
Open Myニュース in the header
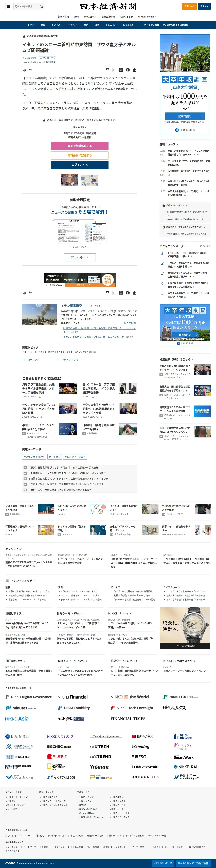point(90,16)
